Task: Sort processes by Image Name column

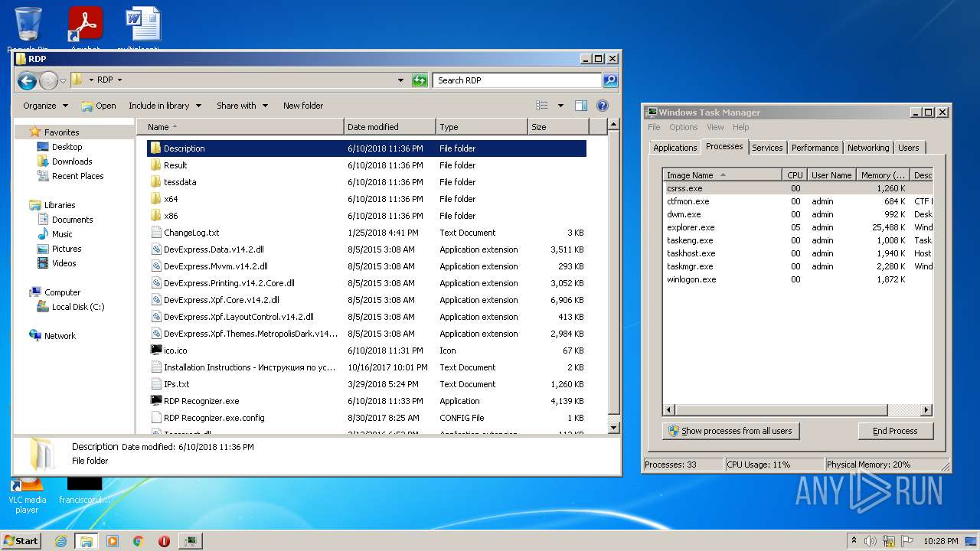Action: point(722,175)
